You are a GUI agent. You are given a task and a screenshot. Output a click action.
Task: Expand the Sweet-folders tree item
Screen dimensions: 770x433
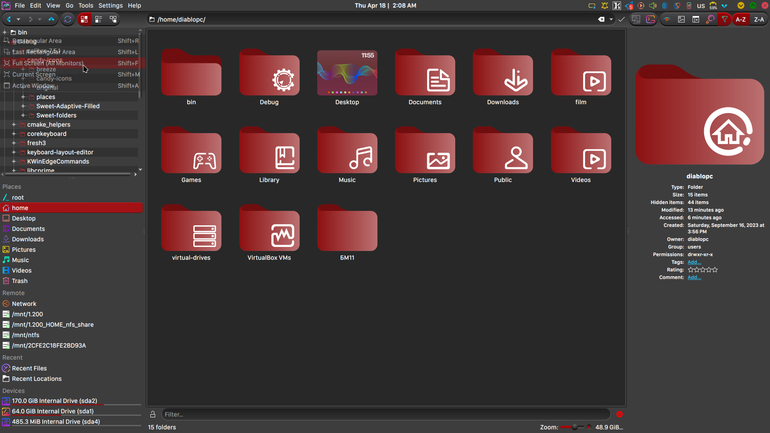(x=23, y=115)
